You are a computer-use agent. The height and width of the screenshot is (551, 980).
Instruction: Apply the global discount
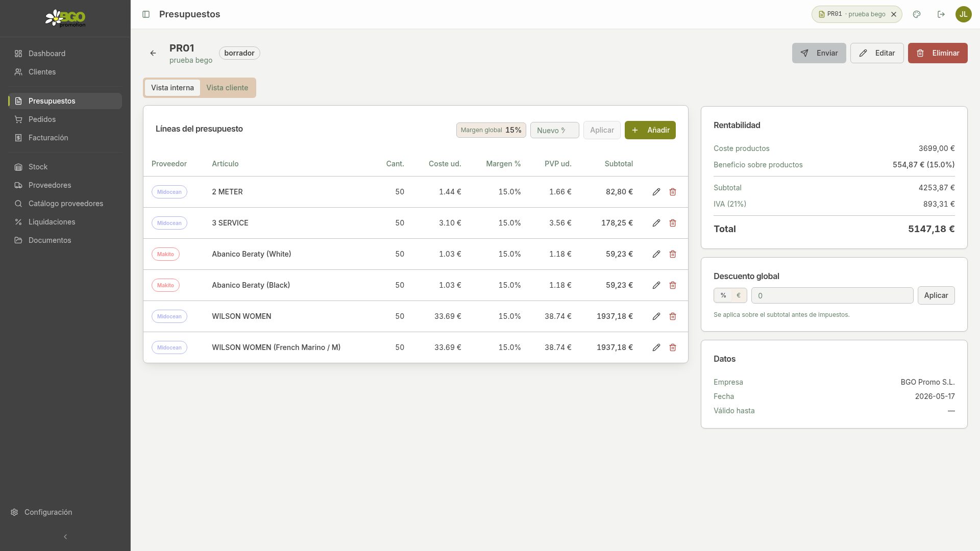936,295
